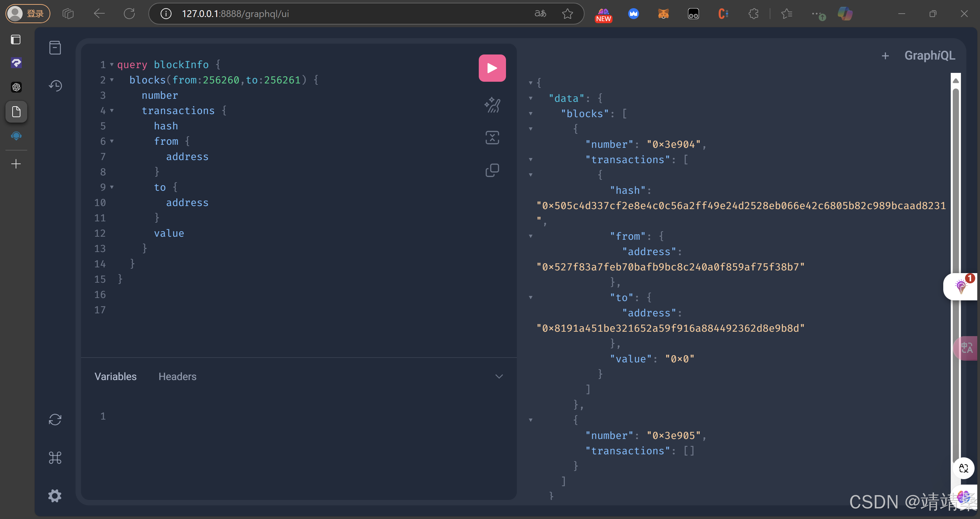980x519 pixels.
Task: Show the query history panel
Action: pyautogui.click(x=55, y=86)
